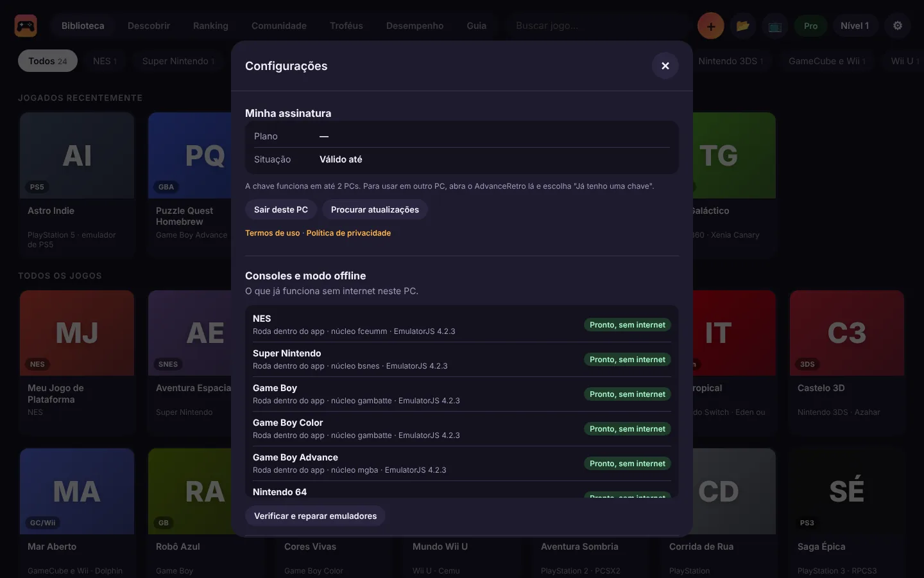This screenshot has width=924, height=578.
Task: Click the Game Boy console row title
Action: pyautogui.click(x=275, y=388)
